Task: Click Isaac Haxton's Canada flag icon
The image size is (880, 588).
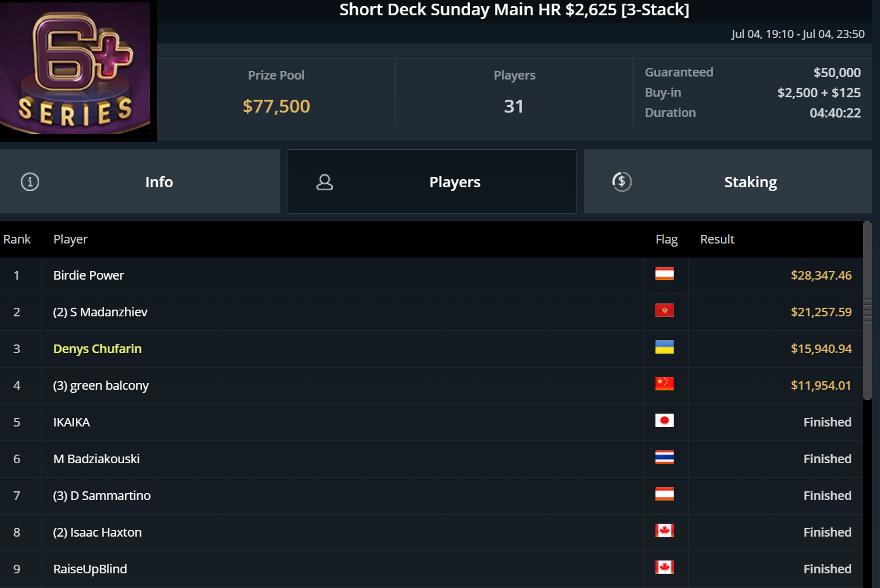Action: tap(664, 531)
